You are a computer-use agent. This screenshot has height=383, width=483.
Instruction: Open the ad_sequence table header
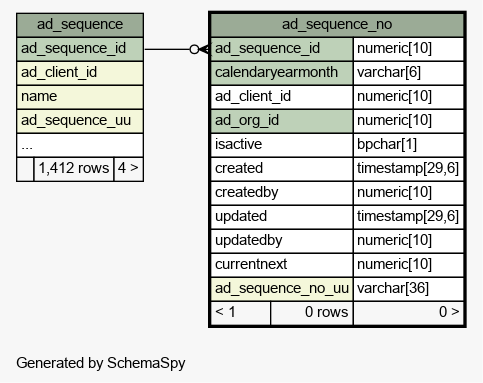tap(80, 25)
